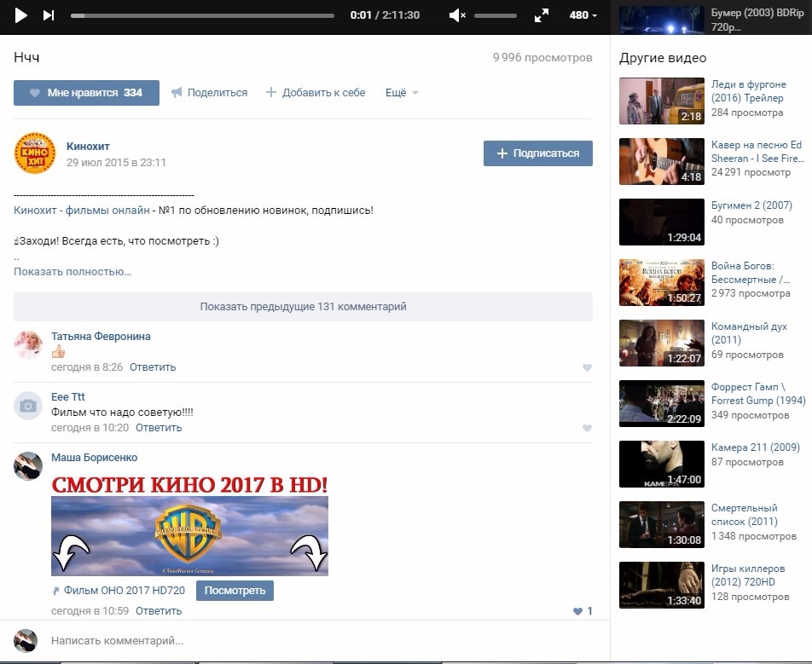
Task: Open Форрест Гамп video thumbnail
Action: pyautogui.click(x=661, y=403)
